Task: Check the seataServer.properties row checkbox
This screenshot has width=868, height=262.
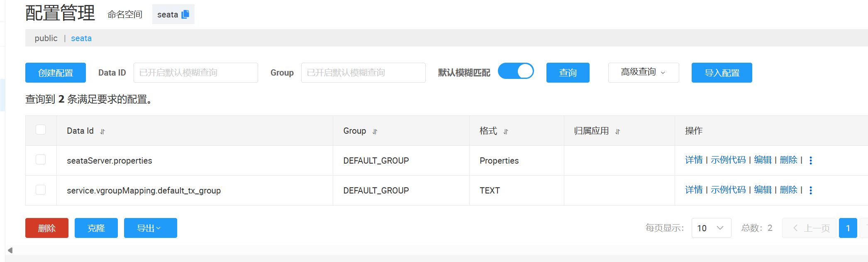Action: [41, 159]
